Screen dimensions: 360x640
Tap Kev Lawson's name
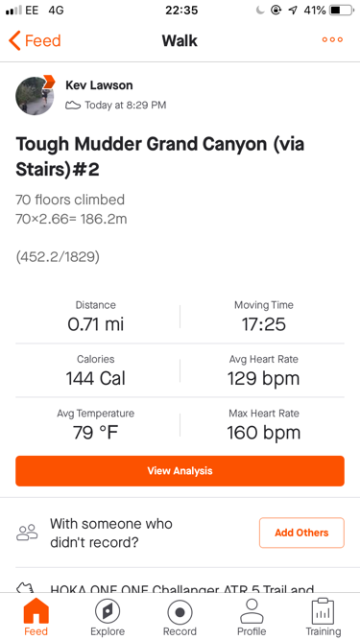point(99,85)
